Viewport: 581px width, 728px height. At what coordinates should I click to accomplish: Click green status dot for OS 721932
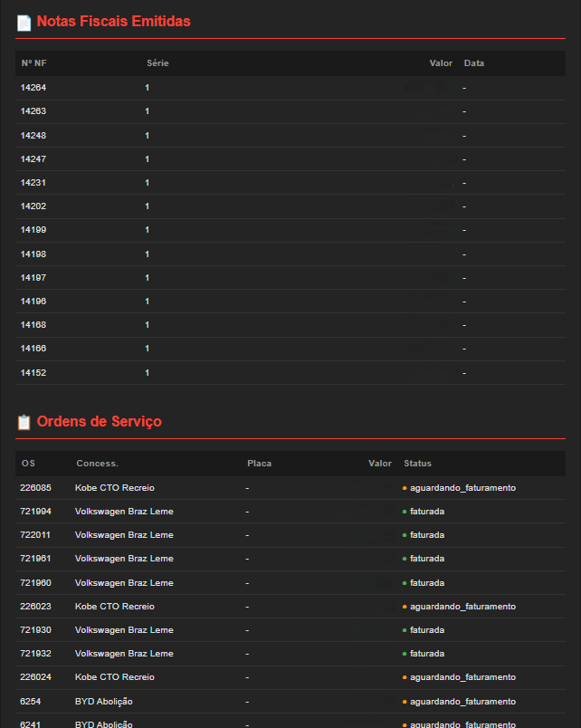pos(405,654)
